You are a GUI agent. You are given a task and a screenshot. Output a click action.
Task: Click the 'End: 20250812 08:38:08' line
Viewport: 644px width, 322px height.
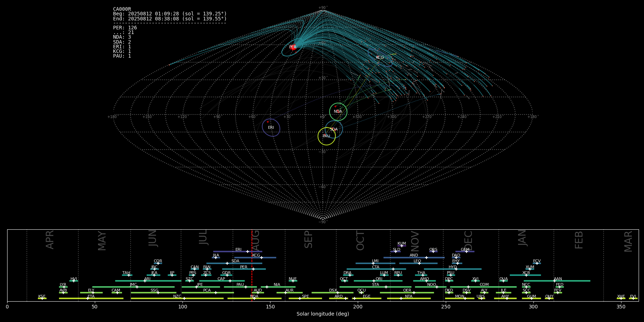click(170, 19)
